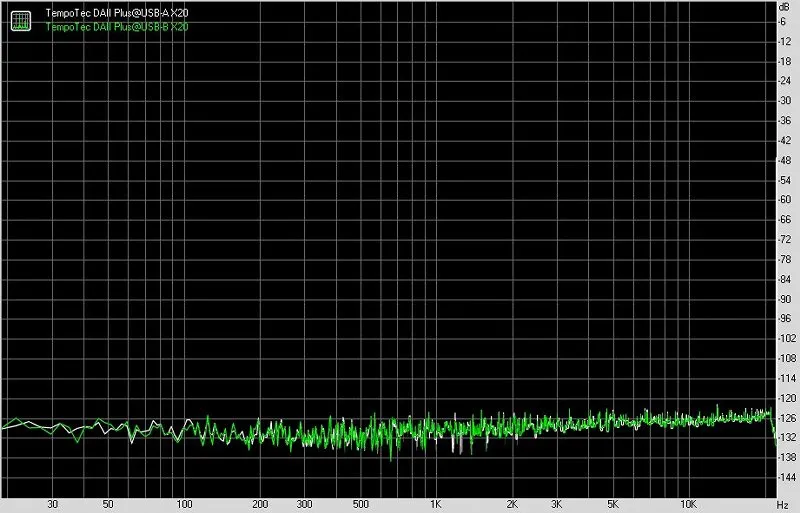Click the 30 Hz axis label

(x=53, y=504)
